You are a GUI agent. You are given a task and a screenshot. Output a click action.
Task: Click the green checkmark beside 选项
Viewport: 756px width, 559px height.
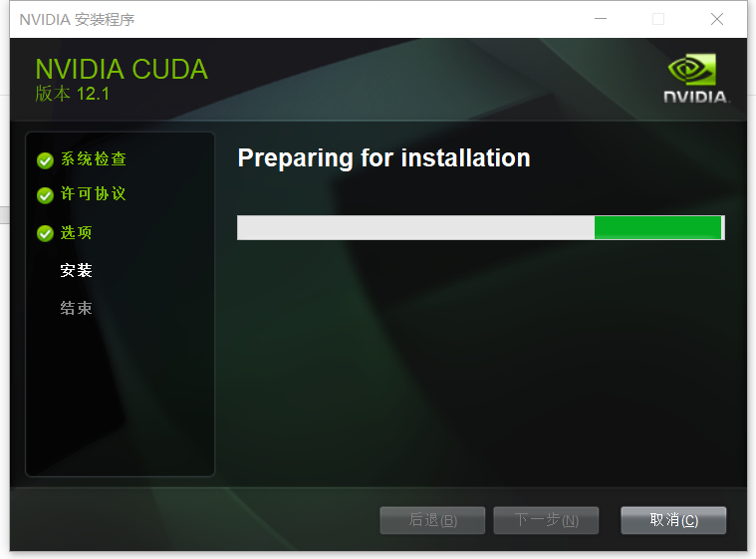[45, 233]
